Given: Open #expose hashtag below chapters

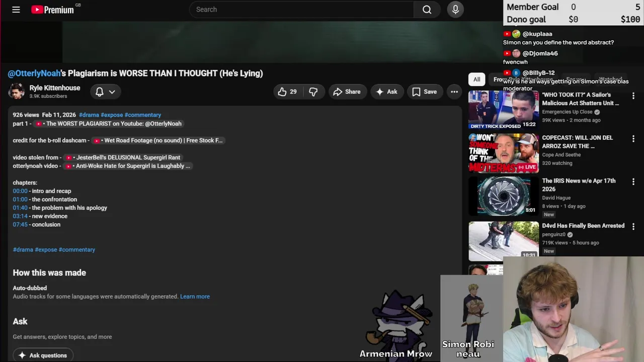Looking at the screenshot, I should [x=46, y=249].
